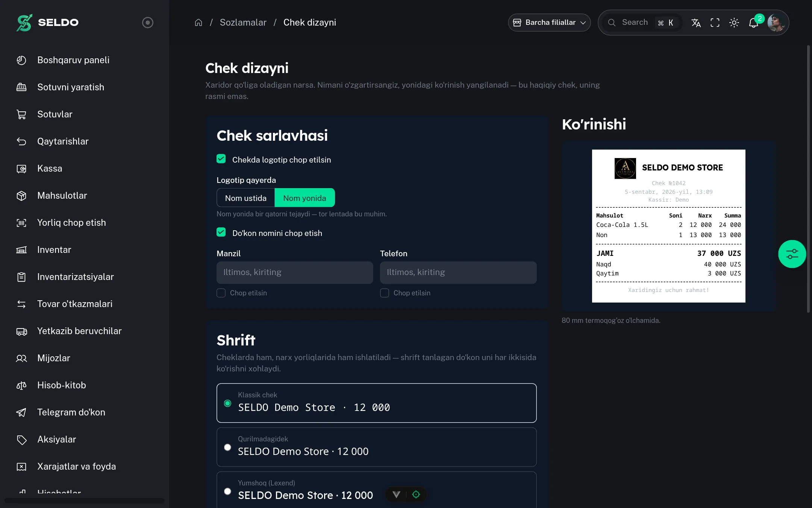This screenshot has height=508, width=812.
Task: Click the V icon in floating toolbar
Action: click(x=396, y=494)
